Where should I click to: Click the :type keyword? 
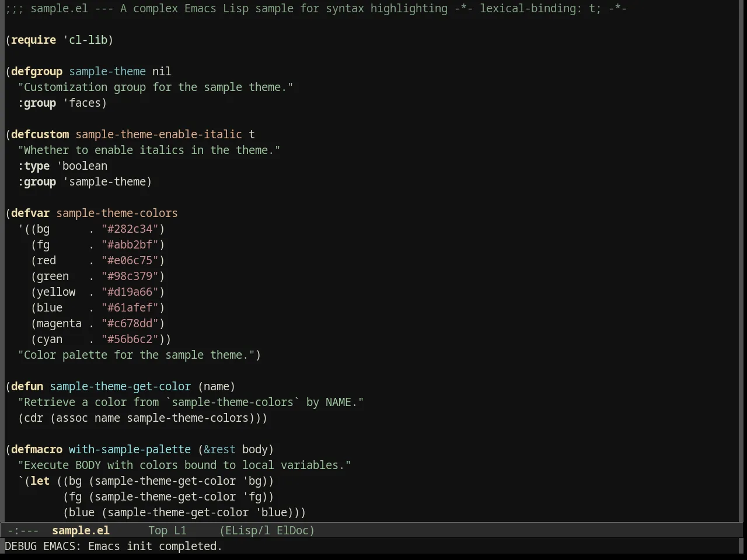[x=34, y=166]
